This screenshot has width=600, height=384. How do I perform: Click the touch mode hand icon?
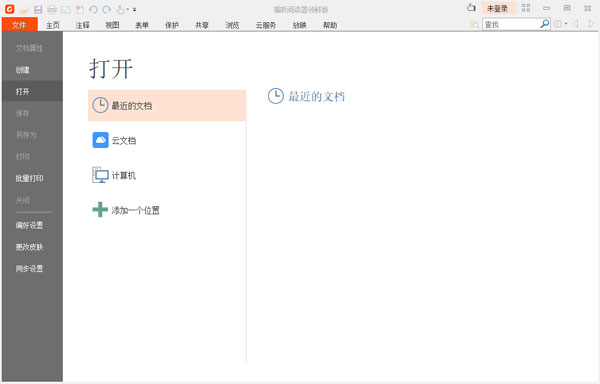click(x=121, y=9)
